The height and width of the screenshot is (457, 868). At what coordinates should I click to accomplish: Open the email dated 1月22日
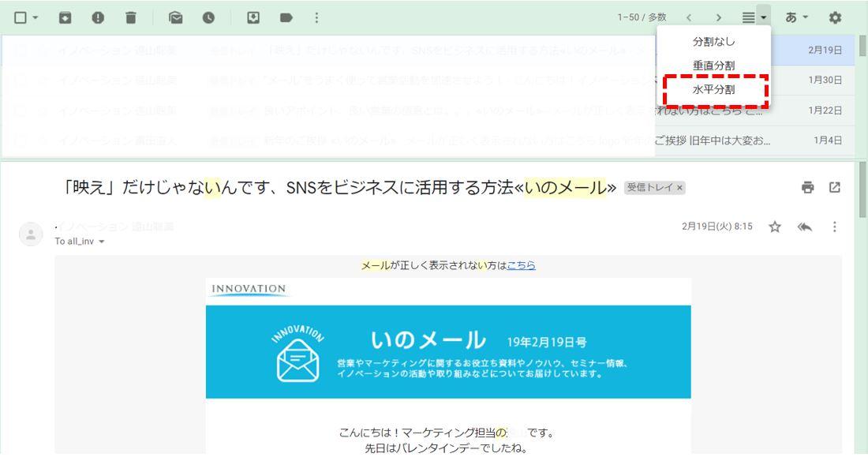[429, 111]
